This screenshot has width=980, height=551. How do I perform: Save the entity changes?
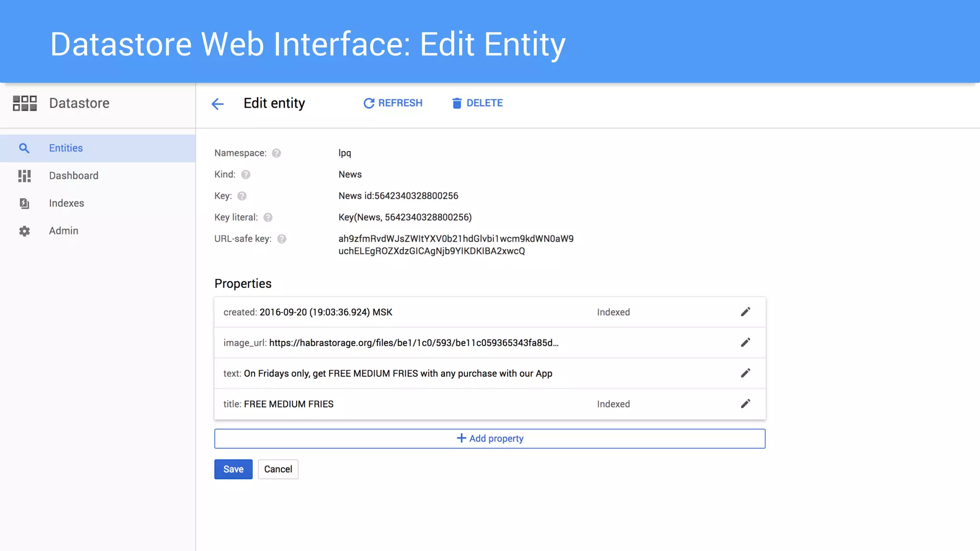(x=234, y=469)
